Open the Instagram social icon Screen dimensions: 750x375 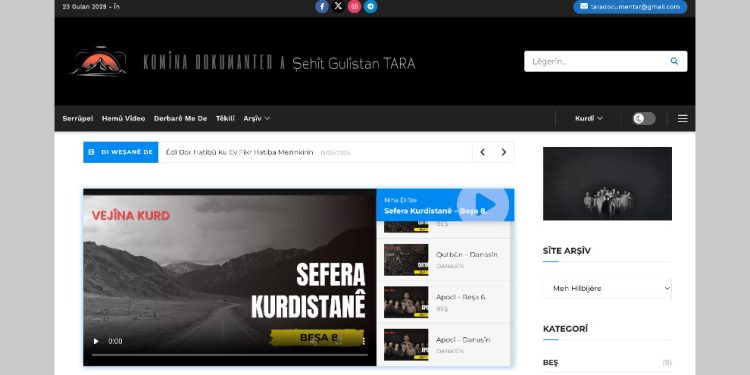[x=354, y=7]
